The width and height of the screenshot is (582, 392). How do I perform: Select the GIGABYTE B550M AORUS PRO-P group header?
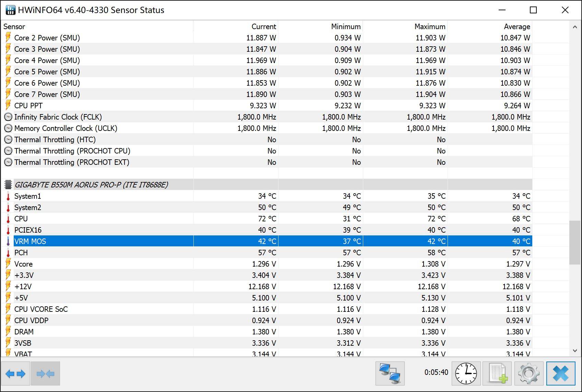pos(91,185)
